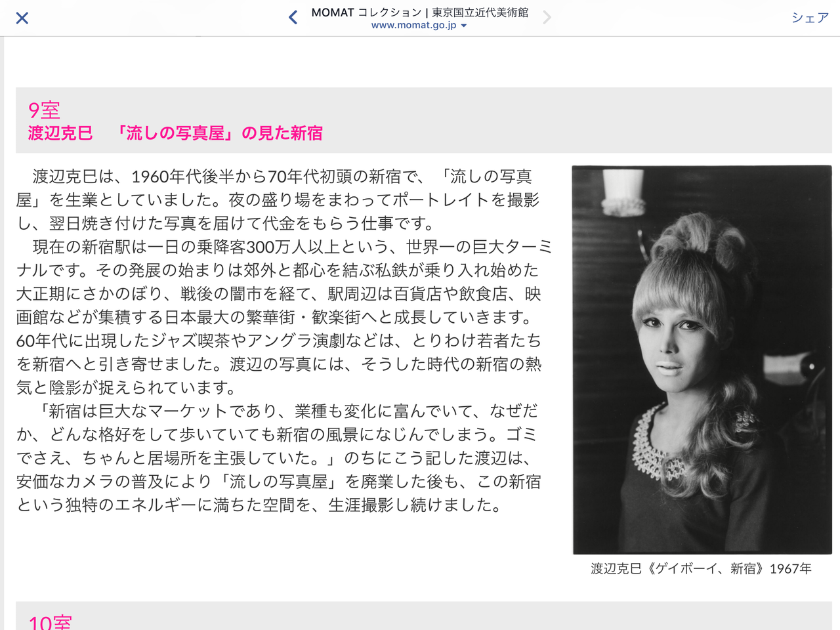Click the quote starting 「新宿は巨大なマーケット
Screen dimensions: 840x630
[x=278, y=458]
